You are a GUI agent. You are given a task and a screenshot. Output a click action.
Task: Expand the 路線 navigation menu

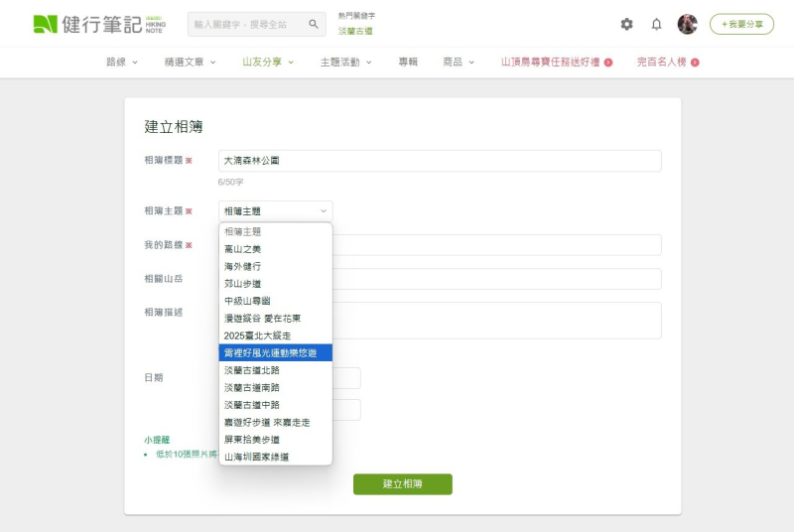click(x=122, y=62)
